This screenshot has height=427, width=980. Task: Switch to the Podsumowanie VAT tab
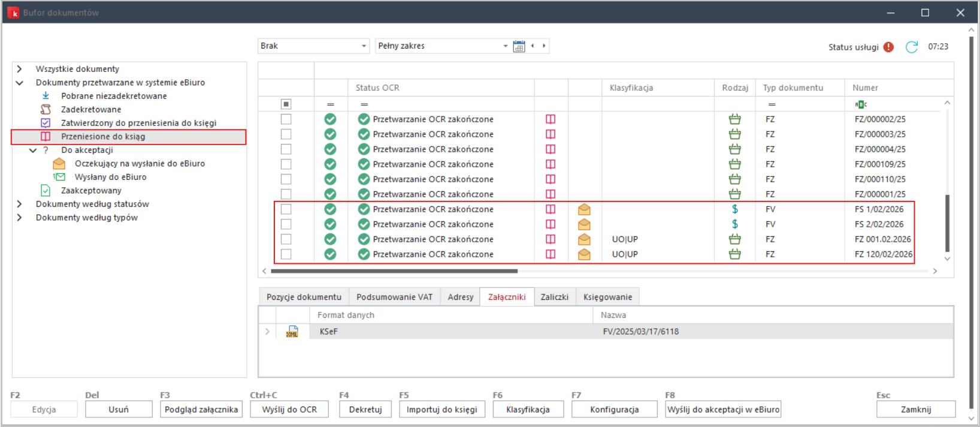coord(394,297)
